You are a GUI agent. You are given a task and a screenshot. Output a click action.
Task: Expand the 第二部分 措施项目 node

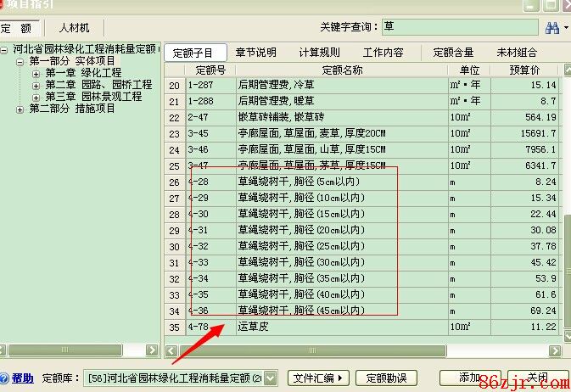[x=20, y=109]
